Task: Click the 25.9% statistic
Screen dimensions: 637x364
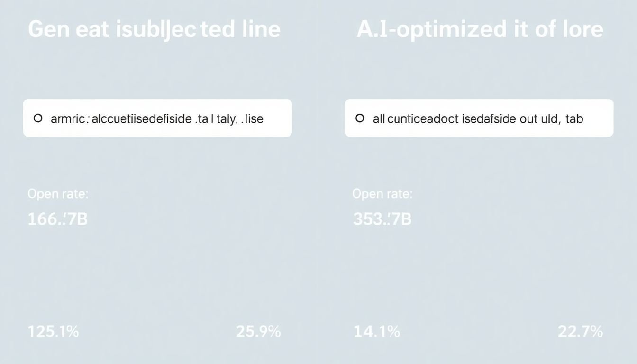Action: 258,331
